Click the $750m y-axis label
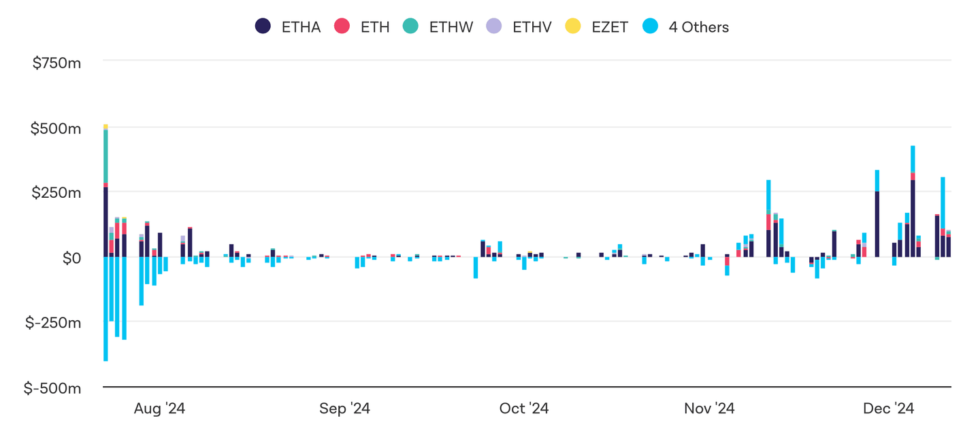980x429 pixels. (x=56, y=63)
